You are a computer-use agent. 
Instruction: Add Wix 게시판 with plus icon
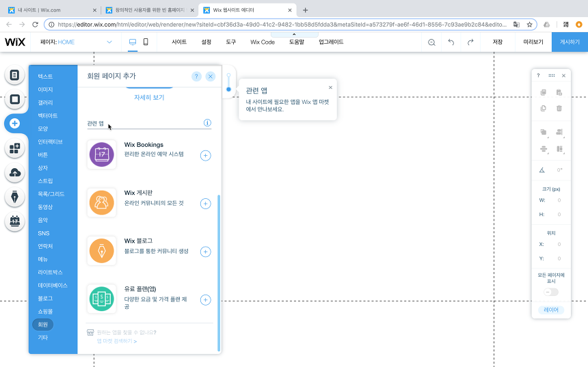[x=206, y=204]
